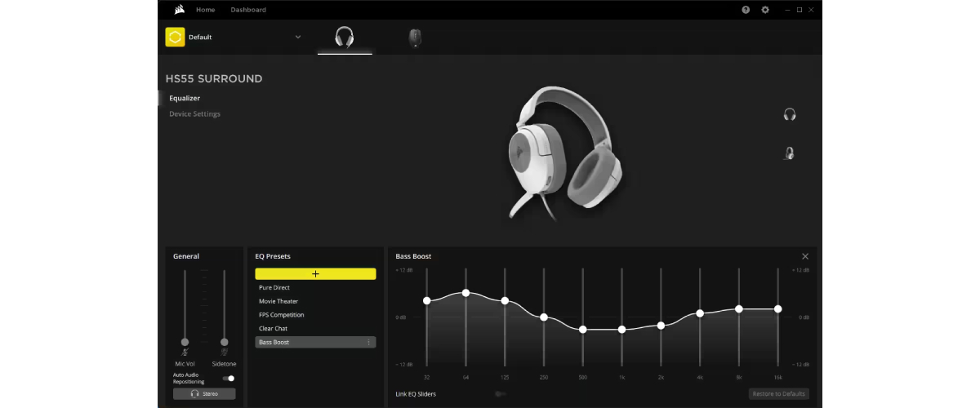Image resolution: width=980 pixels, height=408 pixels.
Task: Click the microphone icon under Mic Vol slider
Action: (185, 352)
